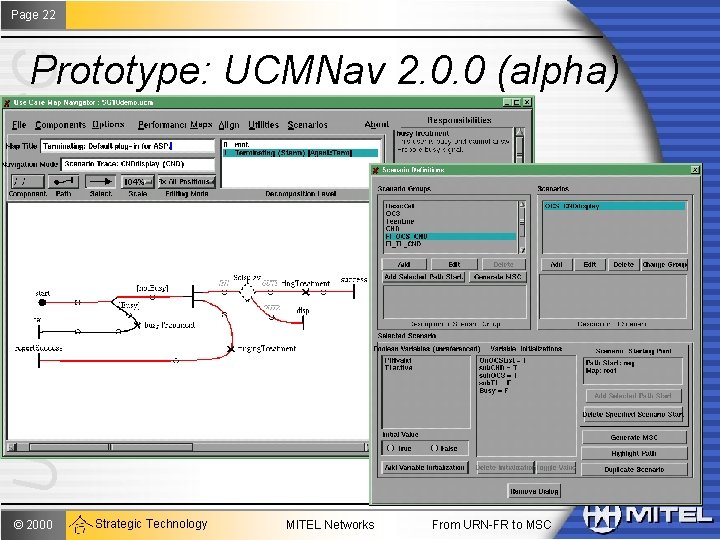
Task: Select the highlighted Terminating decomposition level row
Action: (x=301, y=153)
